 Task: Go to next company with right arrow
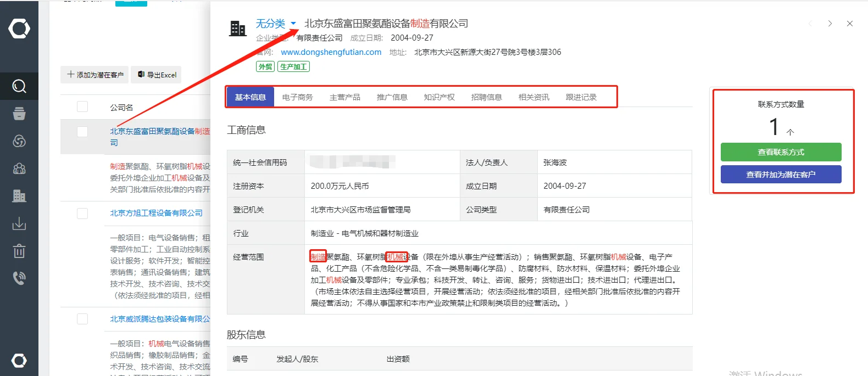tap(830, 24)
